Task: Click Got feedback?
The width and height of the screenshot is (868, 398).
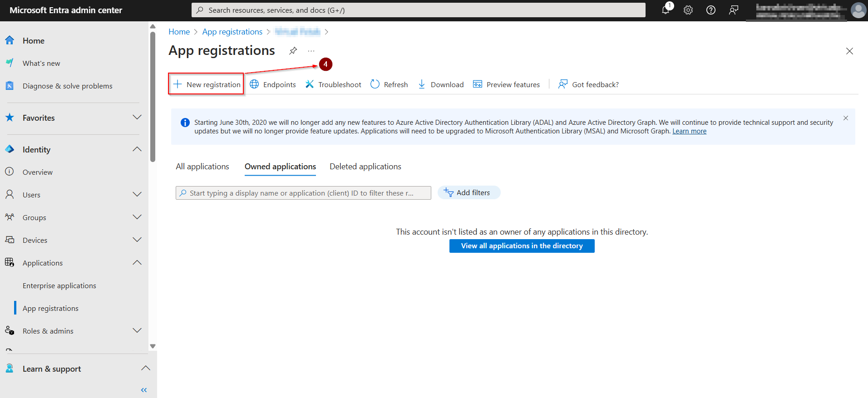Action: (588, 84)
